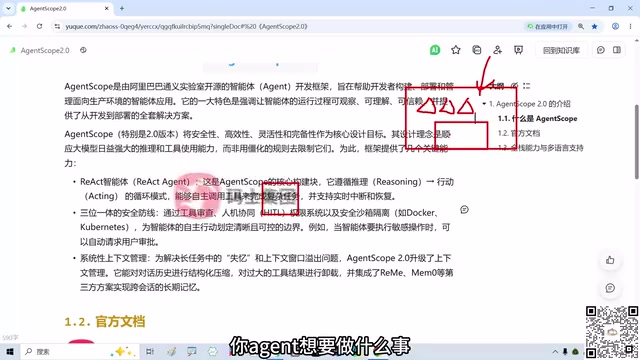This screenshot has width=640, height=360.
Task: Open Task View from the taskbar
Action: tap(150, 351)
